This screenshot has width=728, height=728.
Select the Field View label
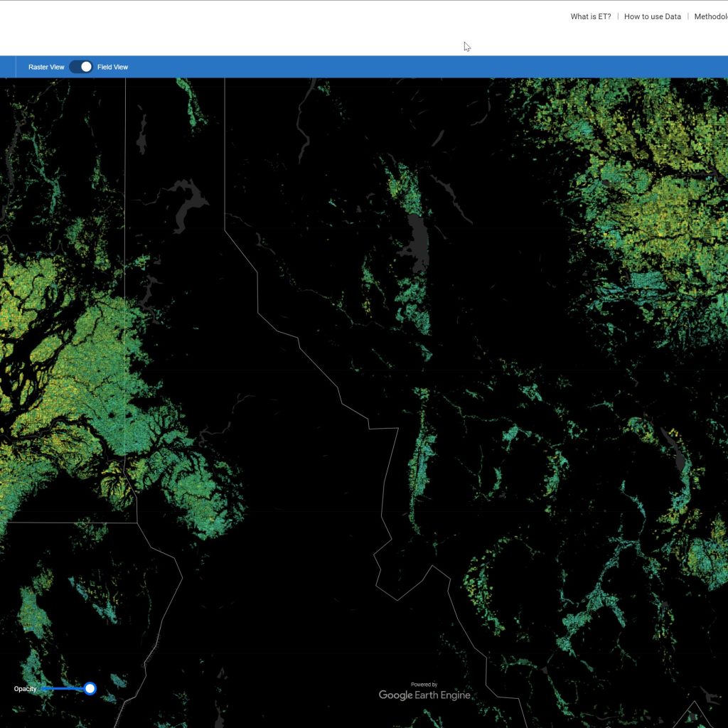(113, 67)
